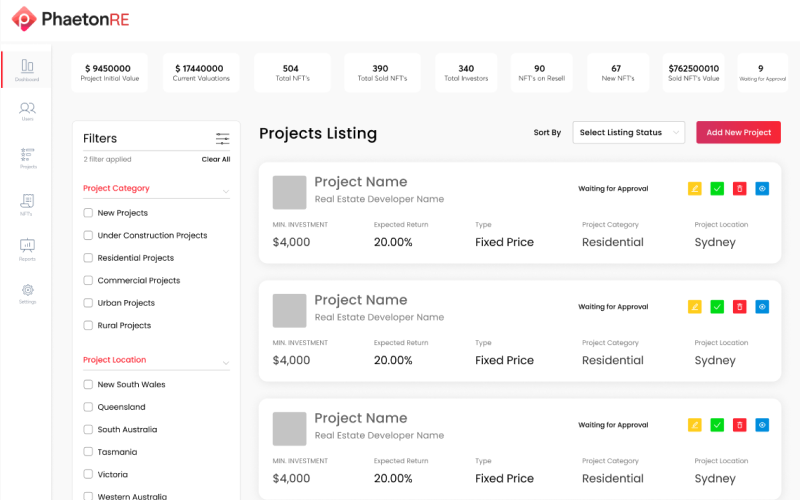This screenshot has height=500, width=800.
Task: Select the Commercial Projects checkbox
Action: (88, 280)
